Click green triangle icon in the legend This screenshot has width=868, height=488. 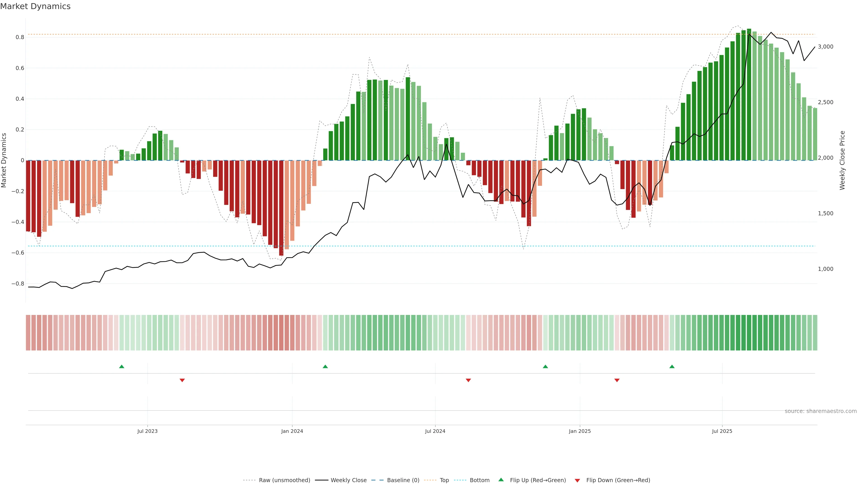coord(501,480)
